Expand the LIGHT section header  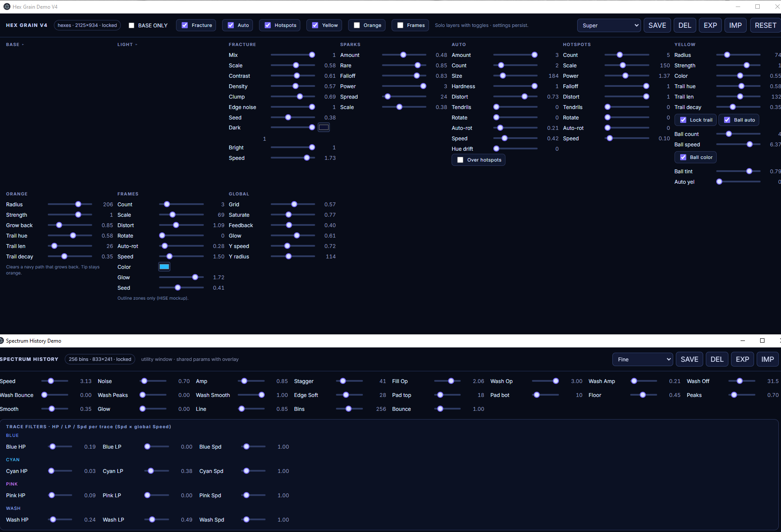pyautogui.click(x=127, y=44)
